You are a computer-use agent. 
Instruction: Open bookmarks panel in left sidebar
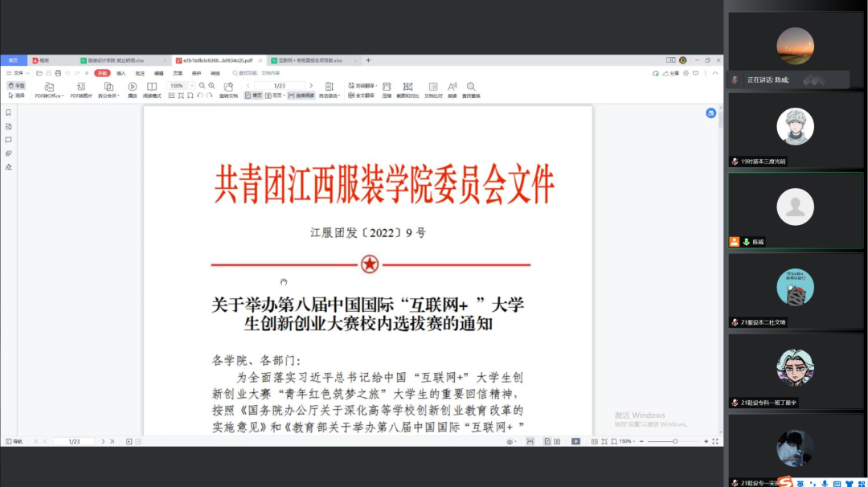point(9,113)
